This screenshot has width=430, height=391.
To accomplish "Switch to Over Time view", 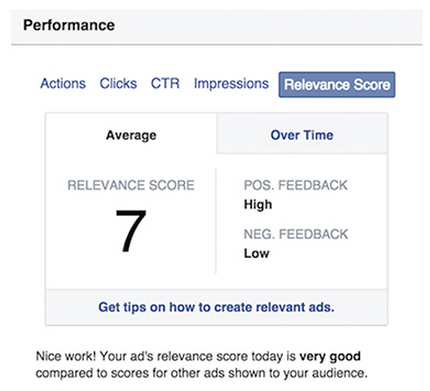I will point(302,134).
